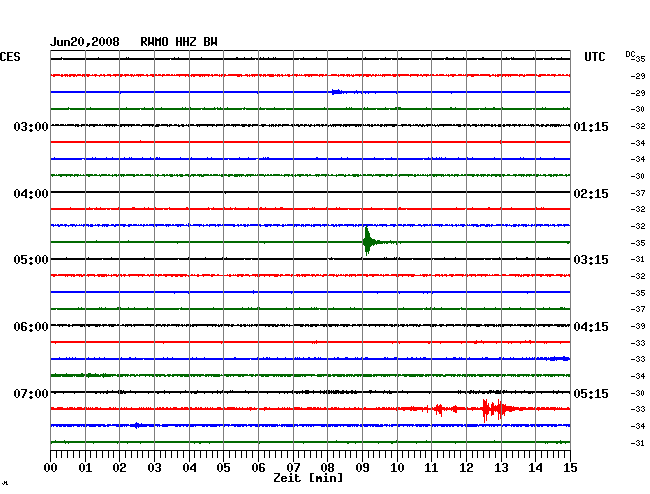Click minute 00 on the time axis
650x494 pixels.
(x=51, y=468)
